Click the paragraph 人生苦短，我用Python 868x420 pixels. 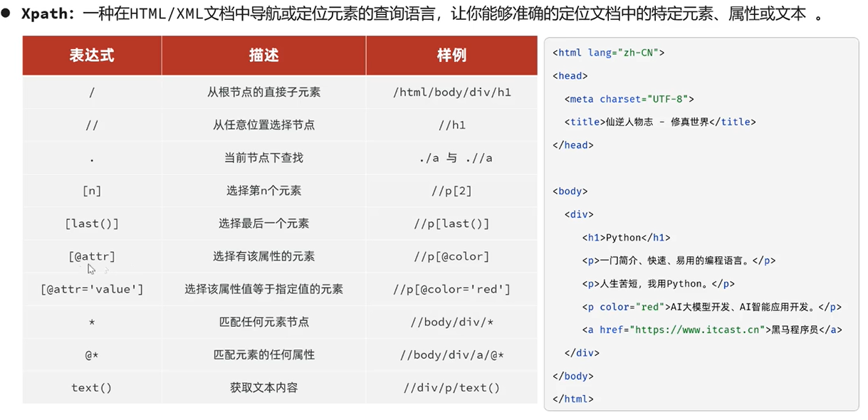[658, 284]
